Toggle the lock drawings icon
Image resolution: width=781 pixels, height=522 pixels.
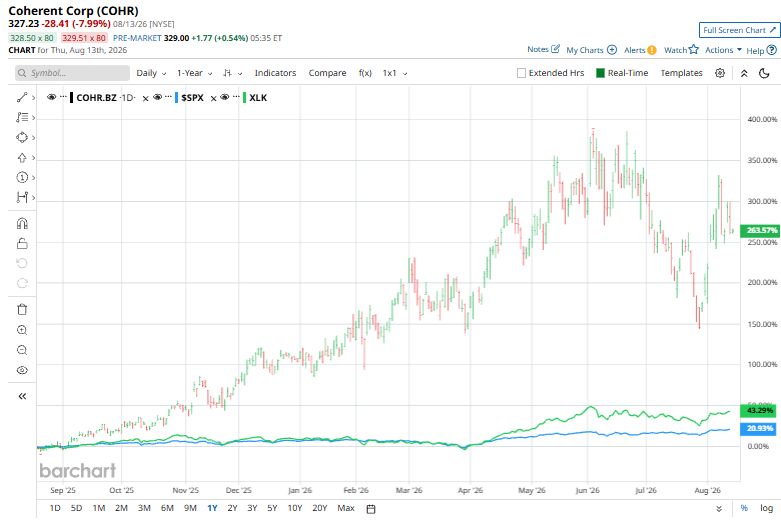(x=22, y=244)
